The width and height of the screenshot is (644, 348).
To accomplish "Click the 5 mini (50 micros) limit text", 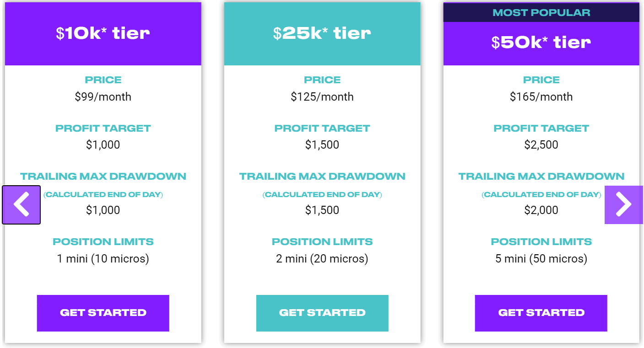I will (541, 258).
